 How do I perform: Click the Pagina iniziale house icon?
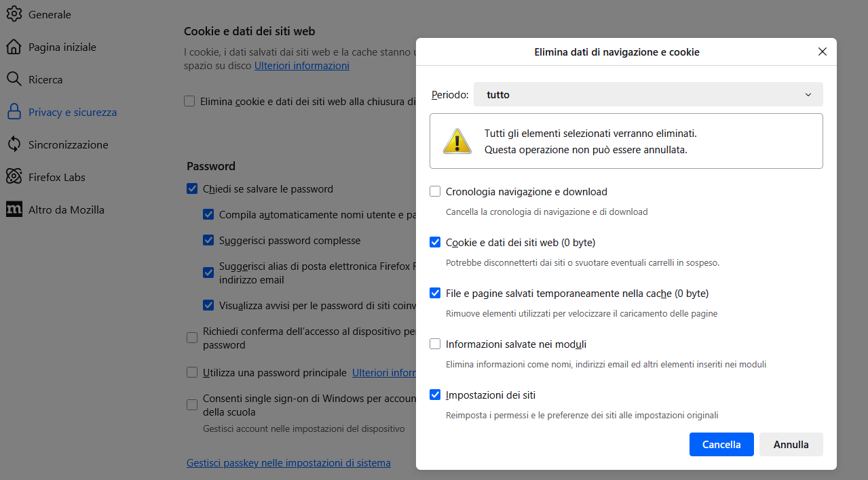point(14,47)
